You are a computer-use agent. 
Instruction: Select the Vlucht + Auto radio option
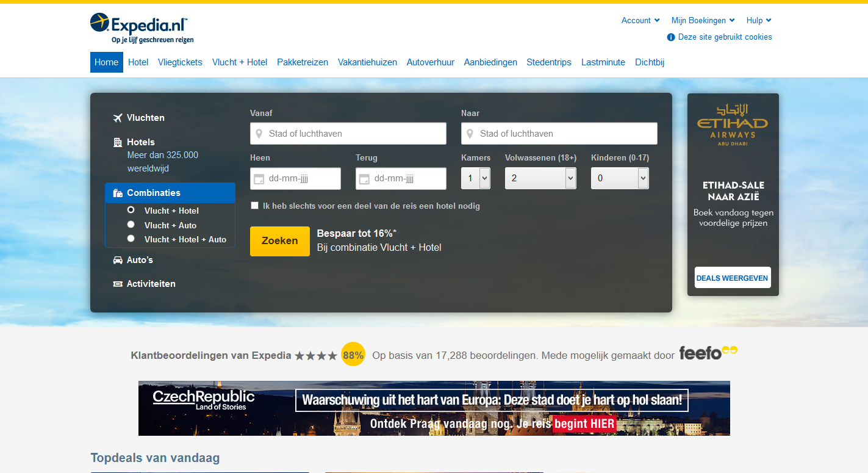click(131, 225)
